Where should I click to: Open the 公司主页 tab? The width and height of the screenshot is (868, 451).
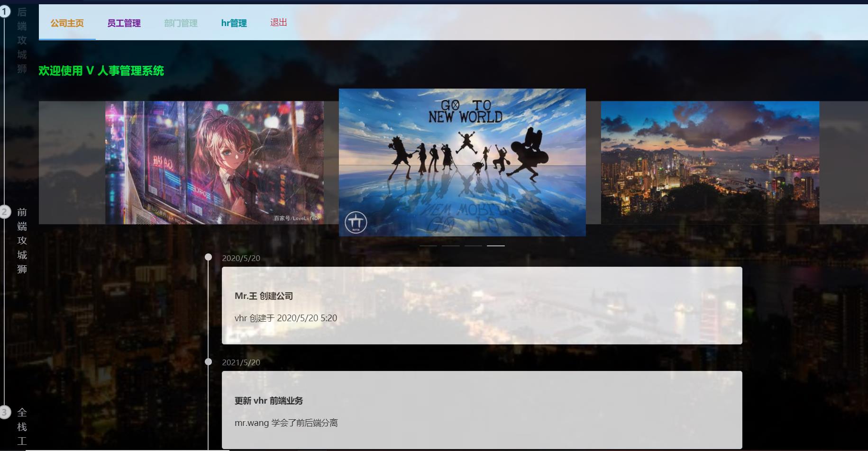(x=67, y=23)
